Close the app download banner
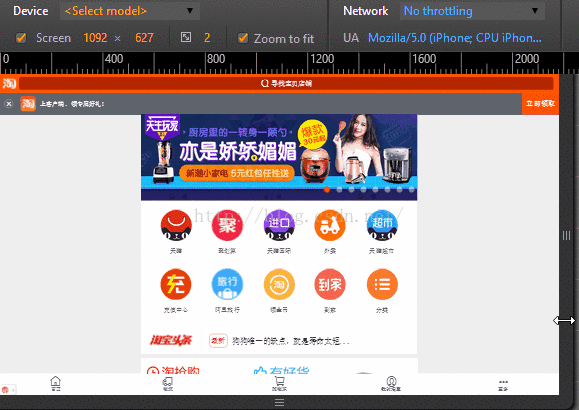 click(x=9, y=104)
